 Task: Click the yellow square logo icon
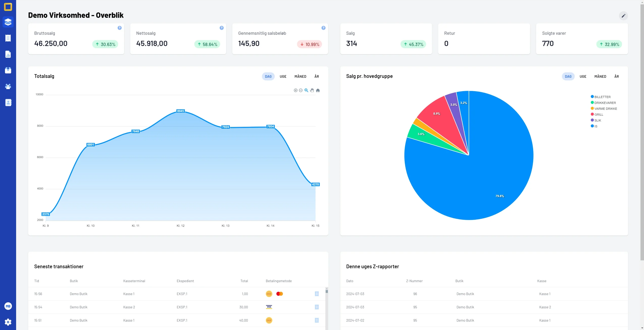8,7
